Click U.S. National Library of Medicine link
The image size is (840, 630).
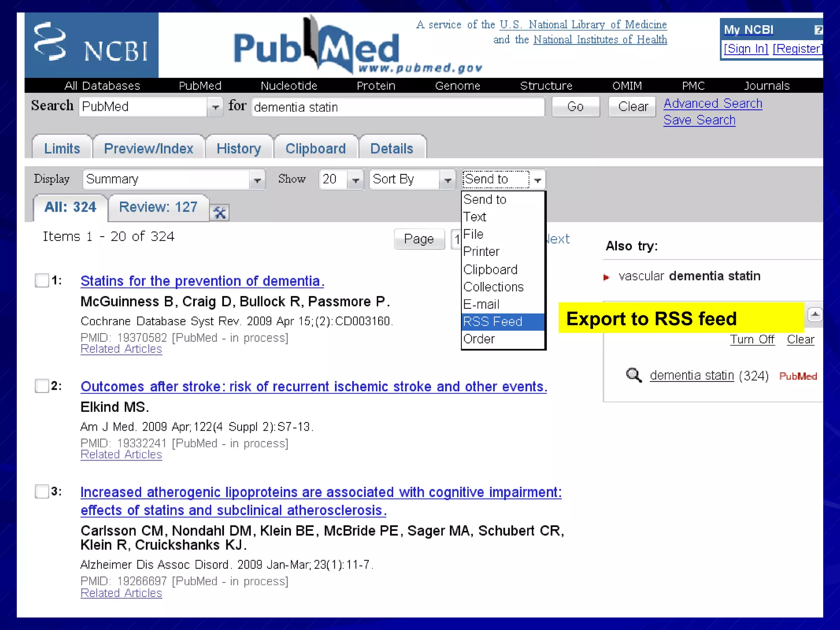click(583, 25)
